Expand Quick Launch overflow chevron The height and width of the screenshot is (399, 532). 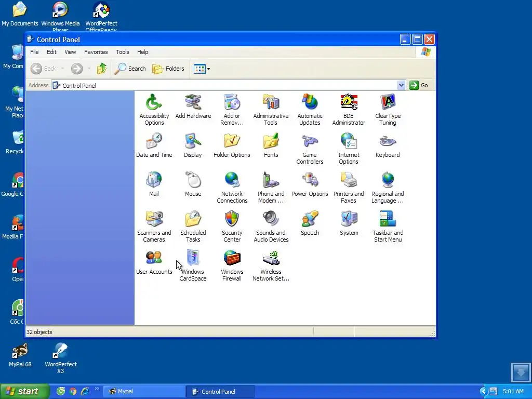pyautogui.click(x=97, y=389)
